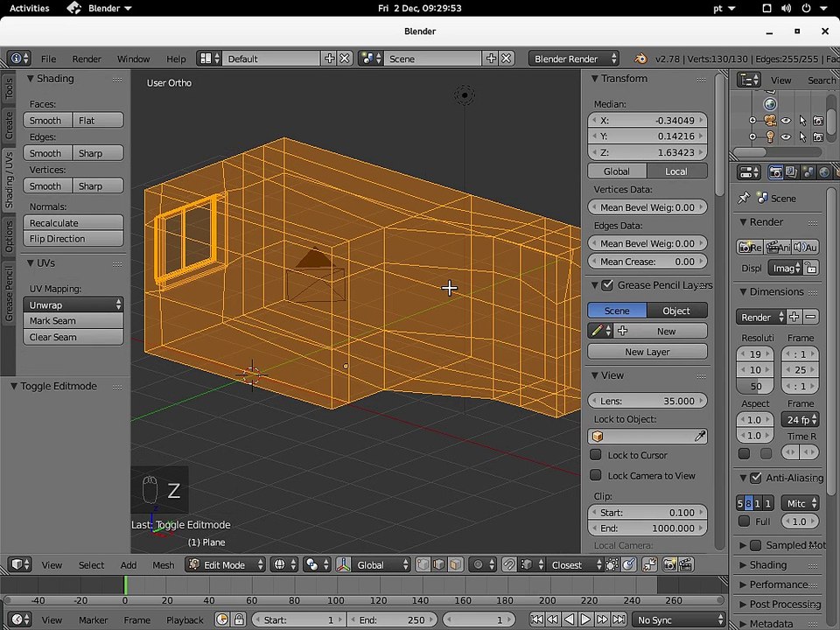Click the OpenGL render camera icon
840x630 pixels.
click(x=669, y=564)
